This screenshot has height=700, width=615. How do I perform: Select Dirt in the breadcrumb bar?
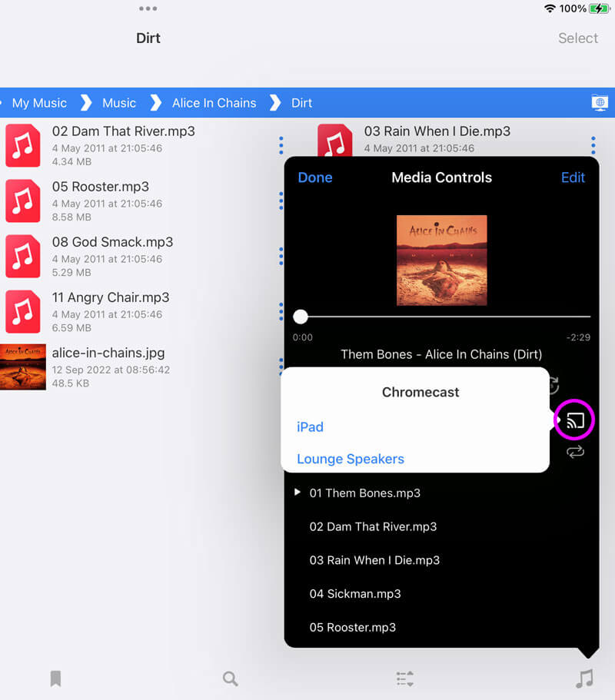[x=301, y=103]
